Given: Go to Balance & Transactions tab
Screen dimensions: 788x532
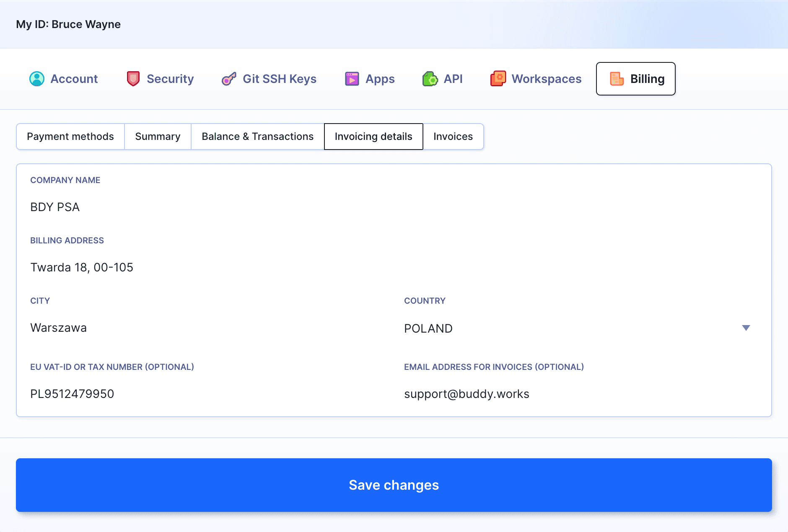Looking at the screenshot, I should tap(257, 137).
